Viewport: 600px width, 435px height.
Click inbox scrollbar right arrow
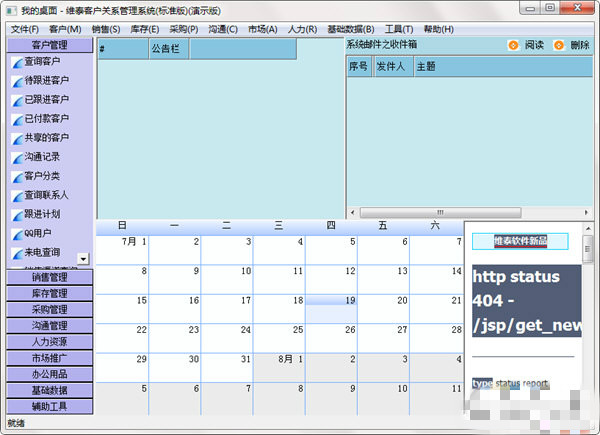click(x=586, y=212)
